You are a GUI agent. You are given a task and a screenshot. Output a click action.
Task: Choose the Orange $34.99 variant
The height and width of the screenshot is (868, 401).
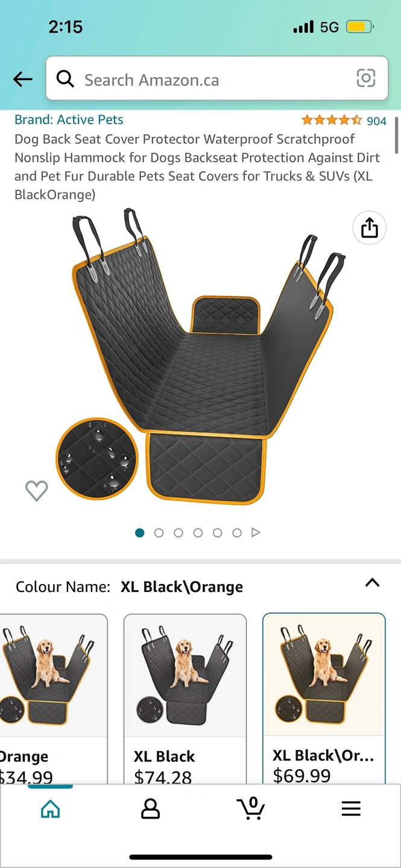(54, 699)
